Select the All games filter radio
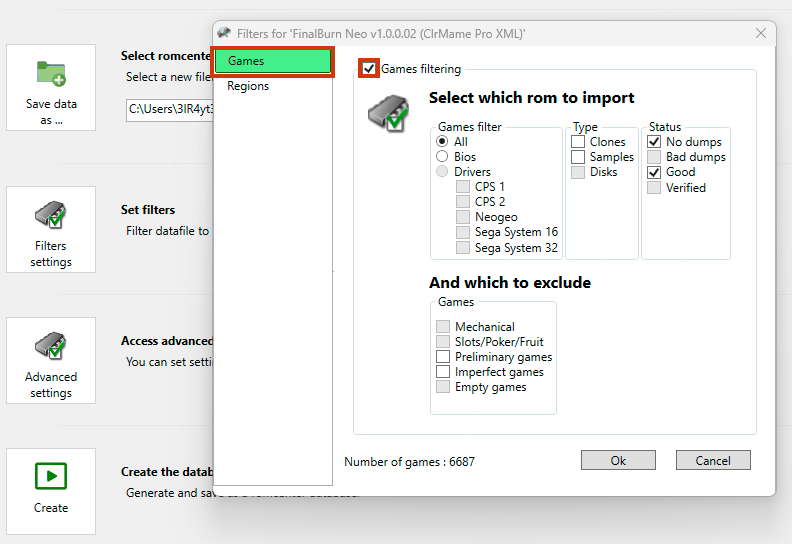Image resolution: width=792 pixels, height=544 pixels. coord(442,141)
